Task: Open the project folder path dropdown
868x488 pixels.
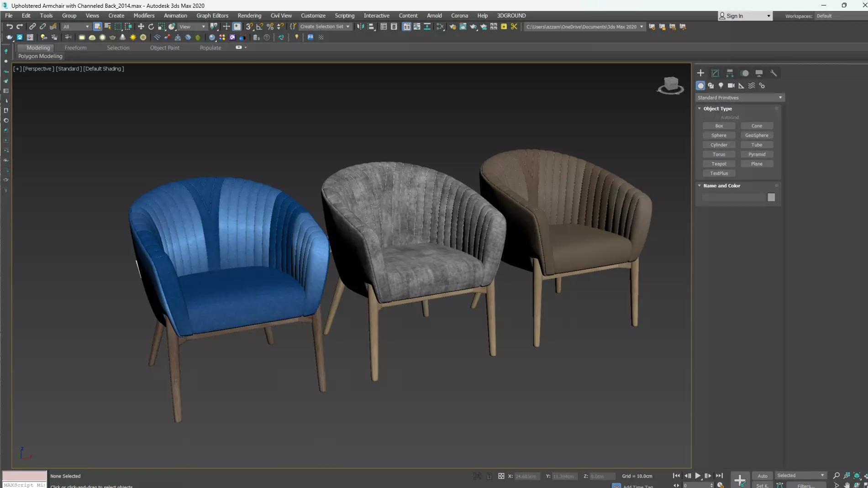Action: (584, 26)
